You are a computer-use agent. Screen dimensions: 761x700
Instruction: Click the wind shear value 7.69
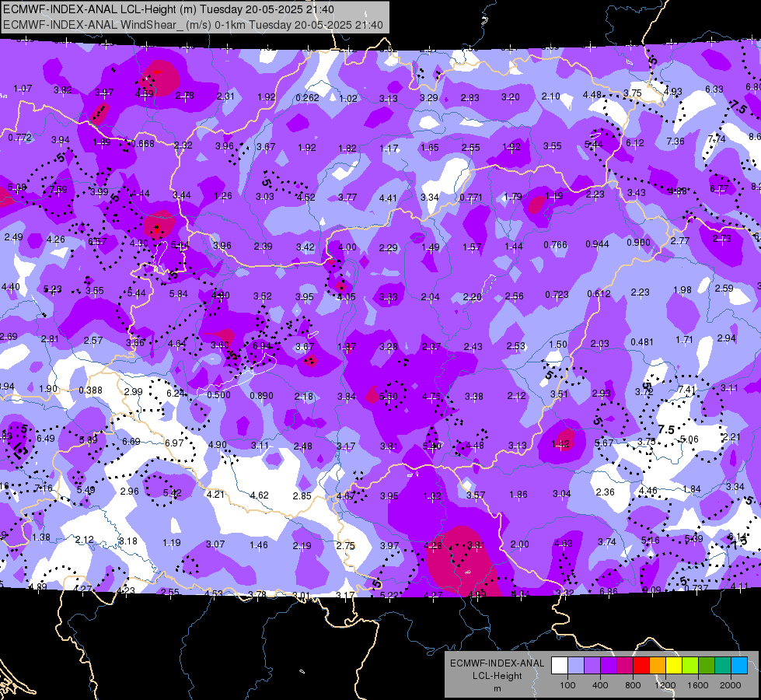[x=58, y=190]
